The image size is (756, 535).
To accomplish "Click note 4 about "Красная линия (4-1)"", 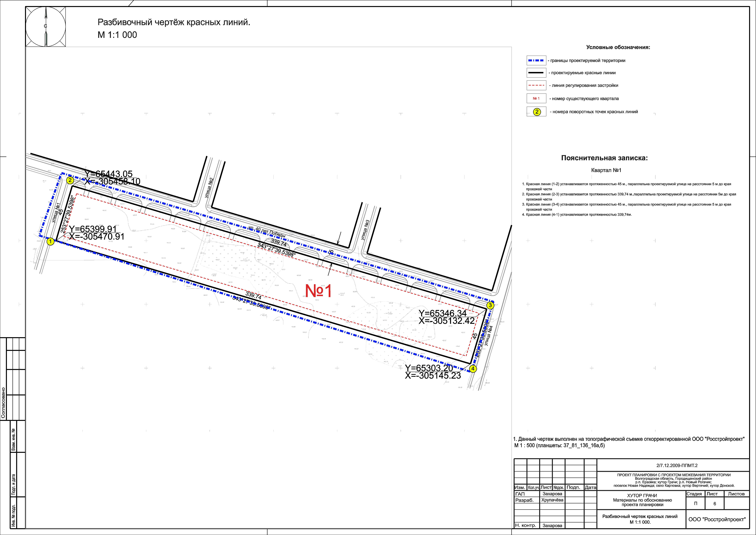I will [x=577, y=215].
